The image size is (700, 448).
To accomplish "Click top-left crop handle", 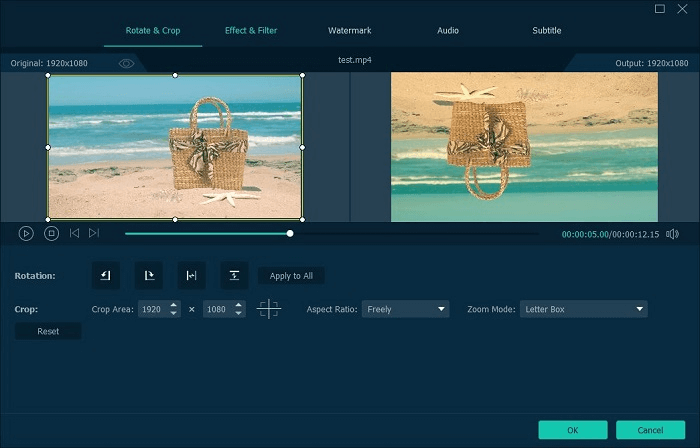I will coord(48,75).
